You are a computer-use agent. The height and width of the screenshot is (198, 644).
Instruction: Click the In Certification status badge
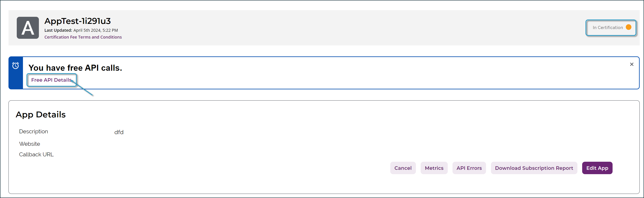coord(611,28)
